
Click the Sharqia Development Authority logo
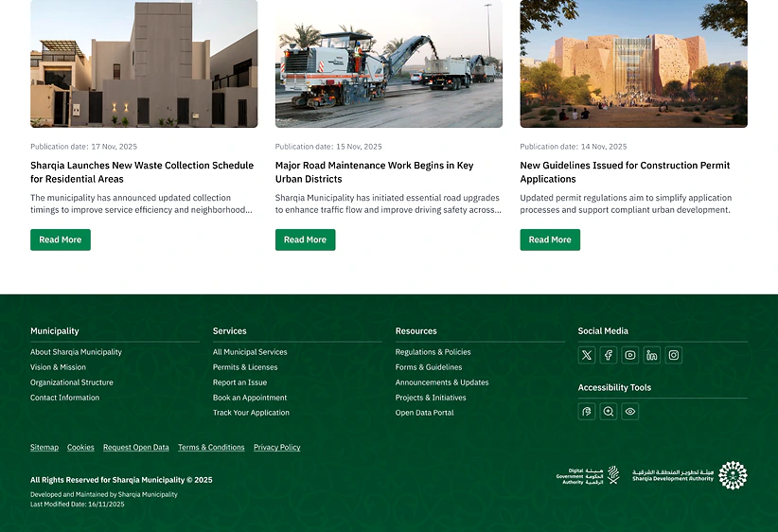690,475
